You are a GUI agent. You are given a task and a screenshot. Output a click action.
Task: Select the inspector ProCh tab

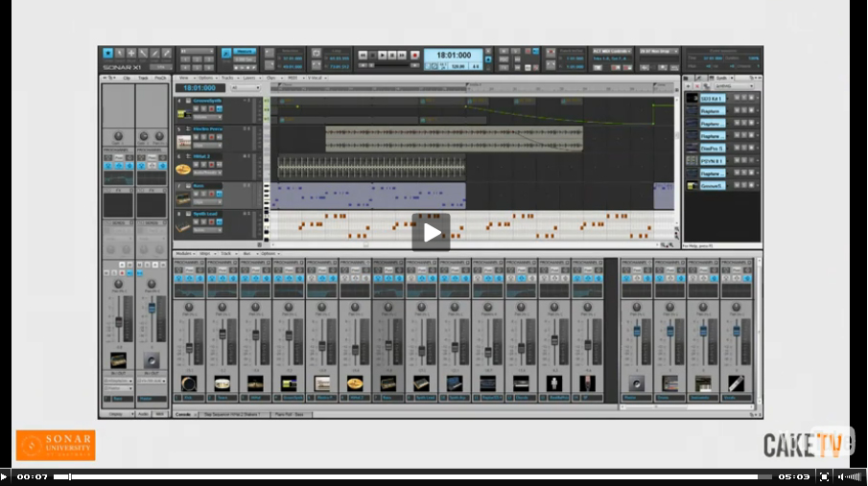(160, 78)
